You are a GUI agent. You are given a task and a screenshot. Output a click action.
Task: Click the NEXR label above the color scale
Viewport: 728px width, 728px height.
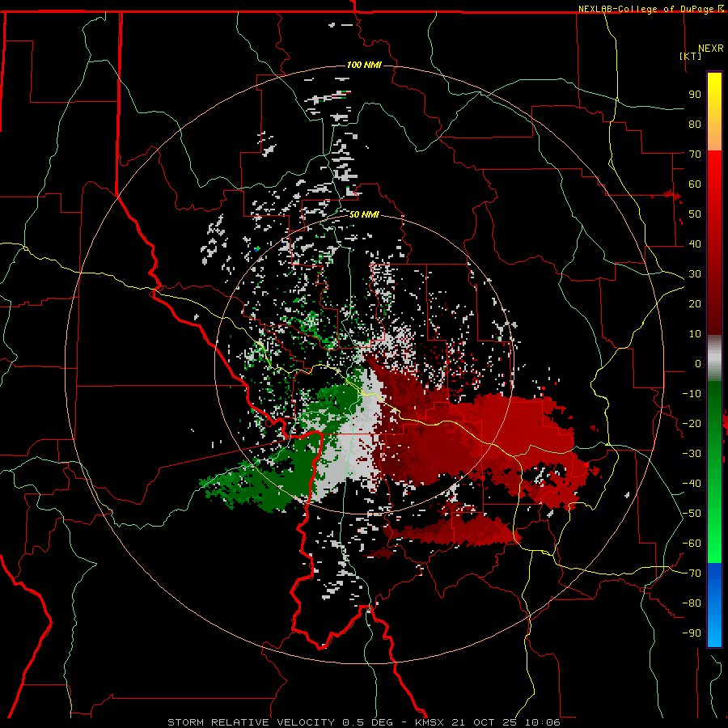point(710,49)
